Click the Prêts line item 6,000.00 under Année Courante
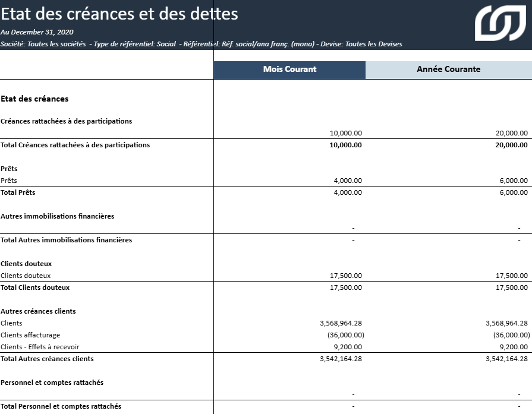This screenshot has height=414, width=532. coord(514,181)
